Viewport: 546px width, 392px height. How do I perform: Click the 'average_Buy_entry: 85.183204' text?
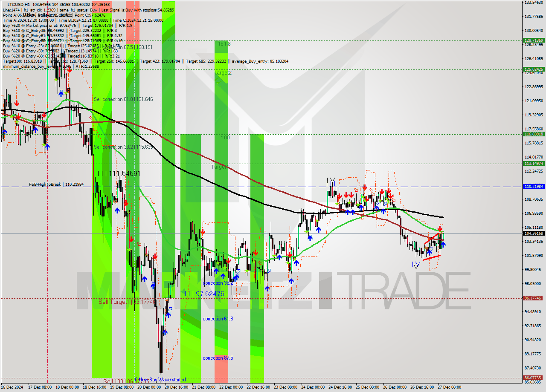[260, 61]
